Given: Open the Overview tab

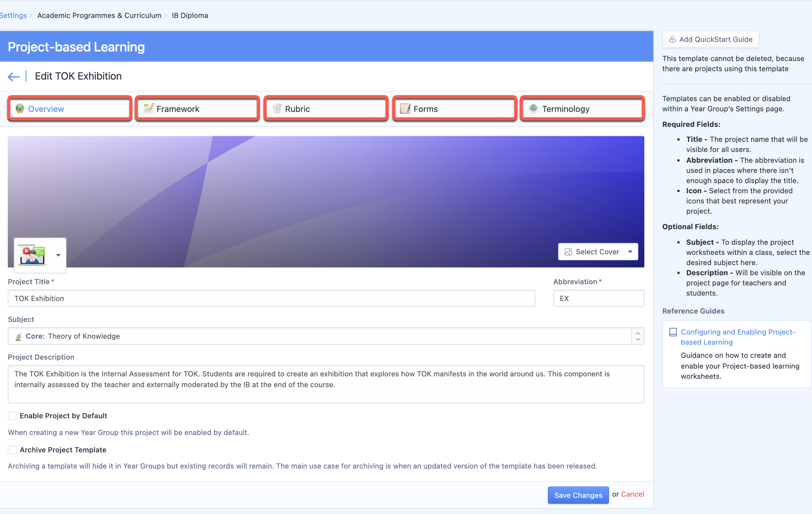Looking at the screenshot, I should click(x=70, y=109).
